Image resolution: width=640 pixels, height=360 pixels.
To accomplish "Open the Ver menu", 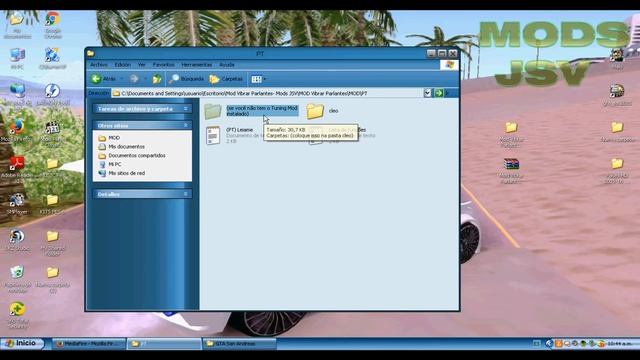I will 142,64.
